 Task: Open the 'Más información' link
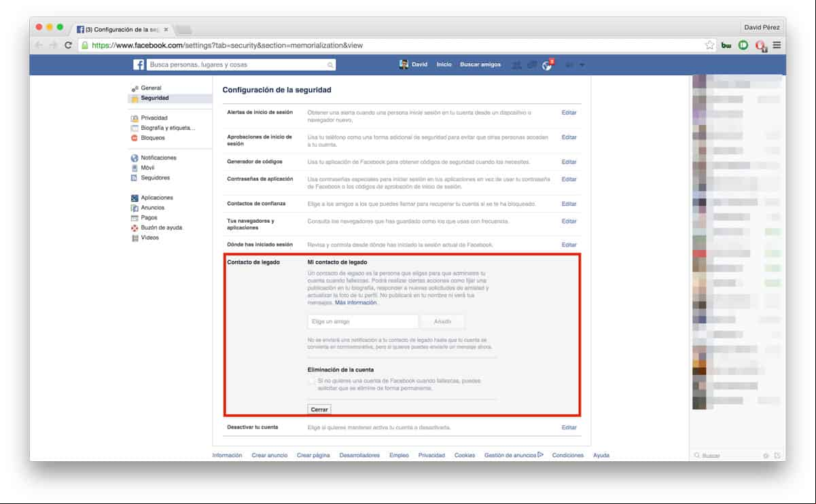[x=356, y=303]
